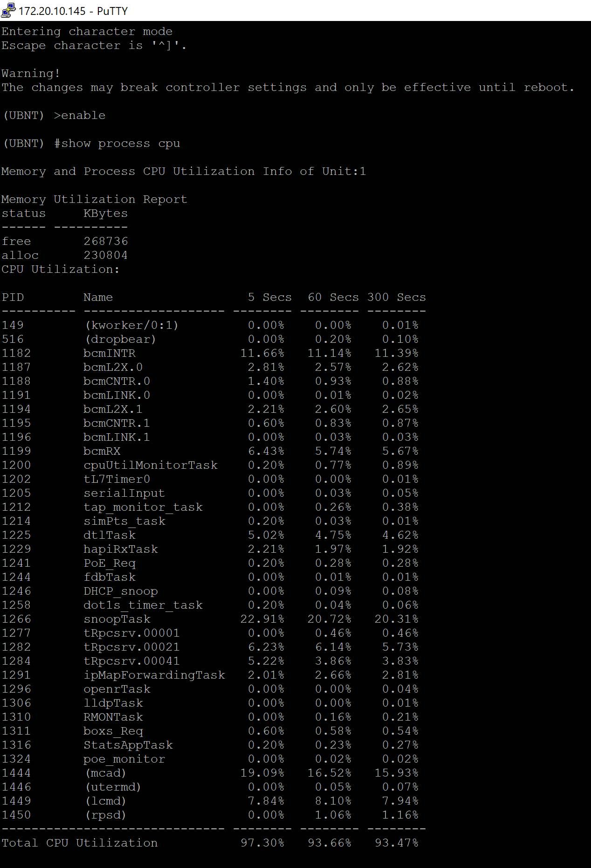Image resolution: width=591 pixels, height=868 pixels.
Task: Click the '5 Secs' column header
Action: pyautogui.click(x=269, y=298)
